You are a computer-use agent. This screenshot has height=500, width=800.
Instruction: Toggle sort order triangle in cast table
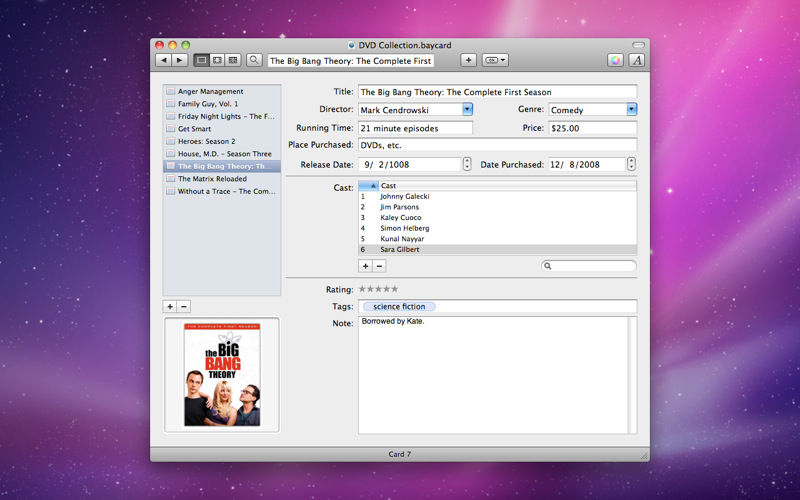[373, 186]
